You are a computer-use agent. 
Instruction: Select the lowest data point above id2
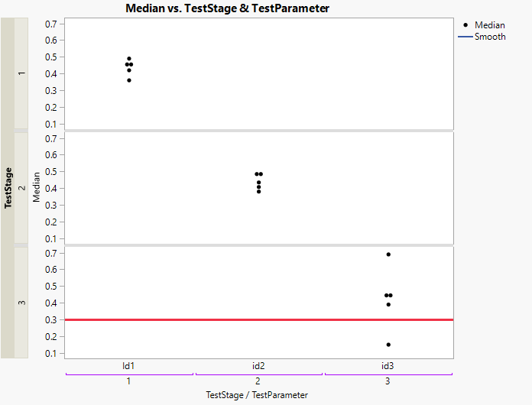(x=259, y=192)
